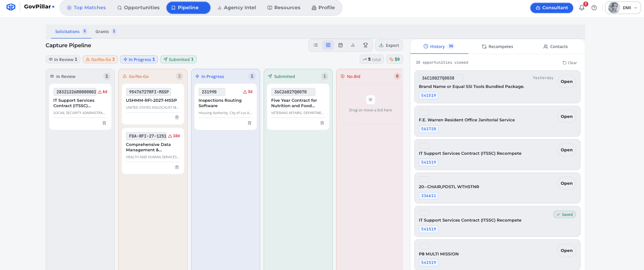644x270 pixels.
Task: Click the plus icon in No-Bid column
Action: 370,99
